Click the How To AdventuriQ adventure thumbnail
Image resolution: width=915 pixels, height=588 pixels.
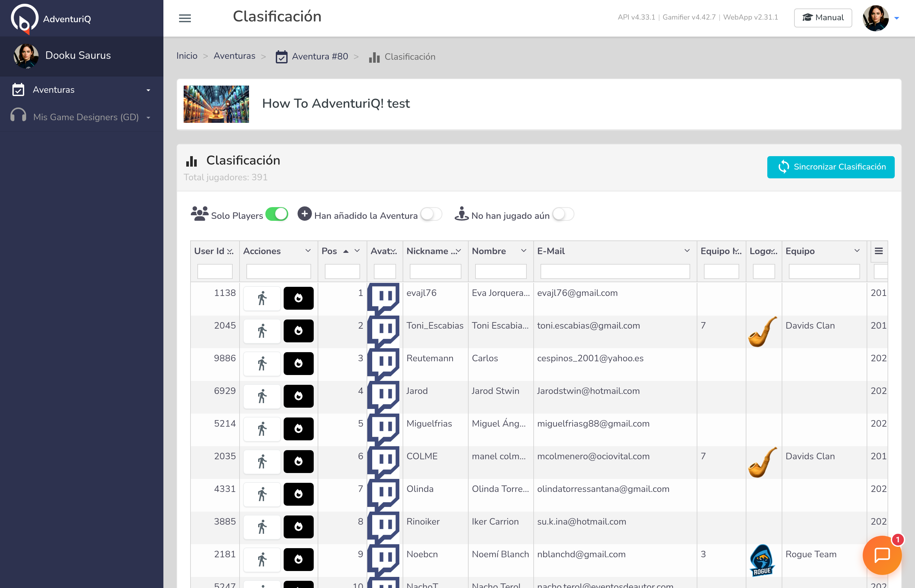click(216, 104)
